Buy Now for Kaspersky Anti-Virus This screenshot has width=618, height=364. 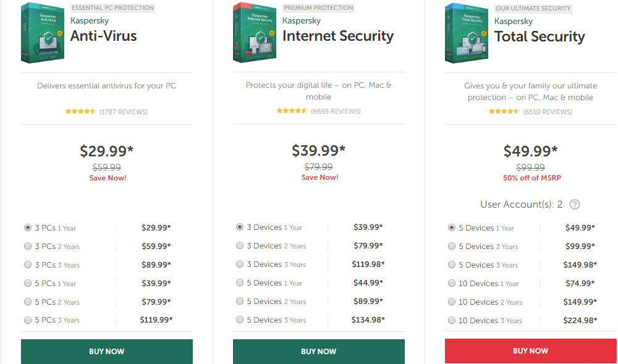(107, 352)
